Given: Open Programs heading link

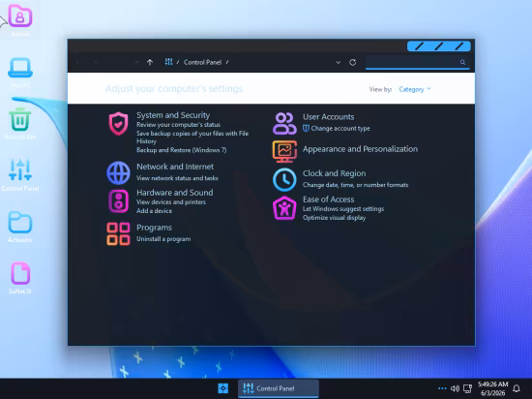Looking at the screenshot, I should coord(154,228).
